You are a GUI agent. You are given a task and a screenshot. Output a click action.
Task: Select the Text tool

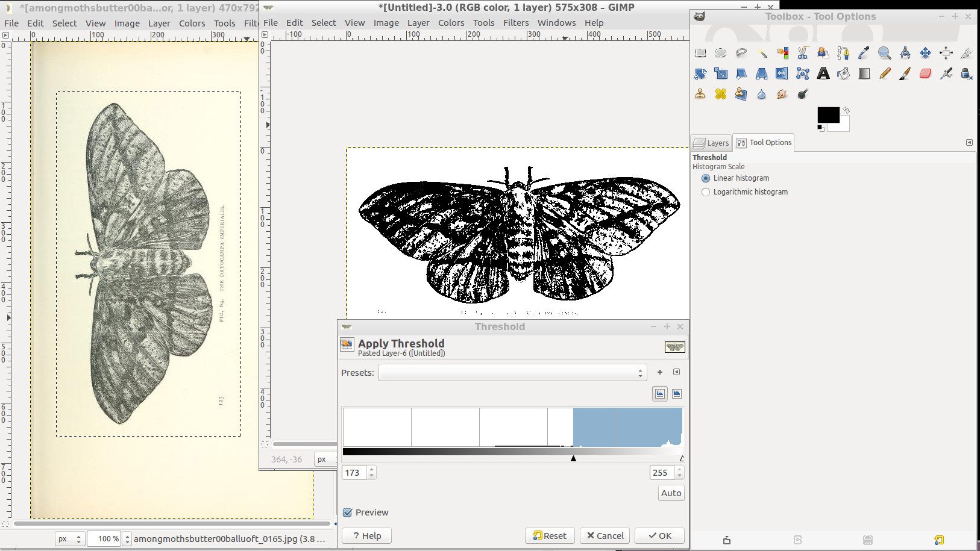coord(823,73)
